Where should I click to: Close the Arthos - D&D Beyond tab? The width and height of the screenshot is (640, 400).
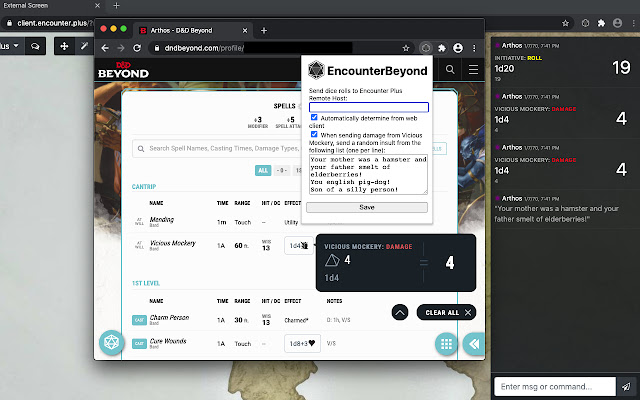(x=244, y=31)
